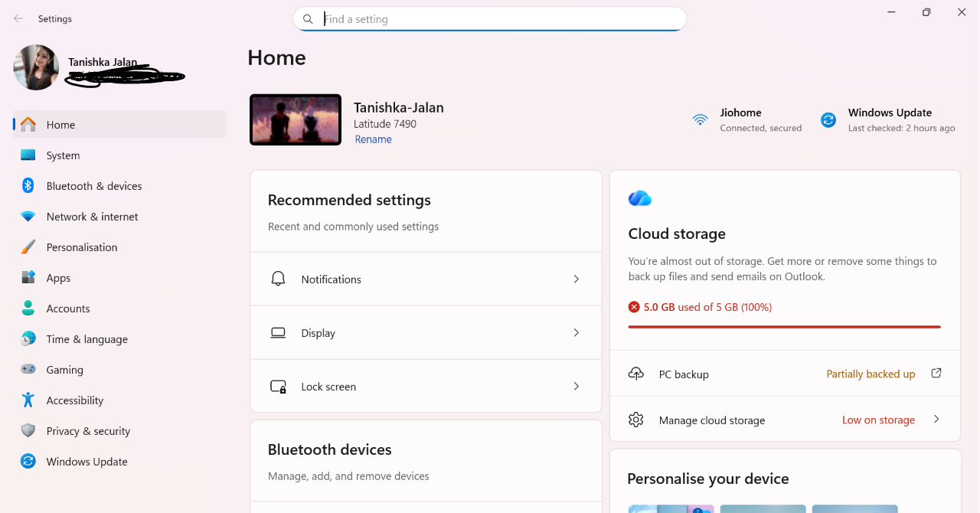This screenshot has width=980, height=513.
Task: Open the Apps label in sidebar
Action: click(x=58, y=278)
